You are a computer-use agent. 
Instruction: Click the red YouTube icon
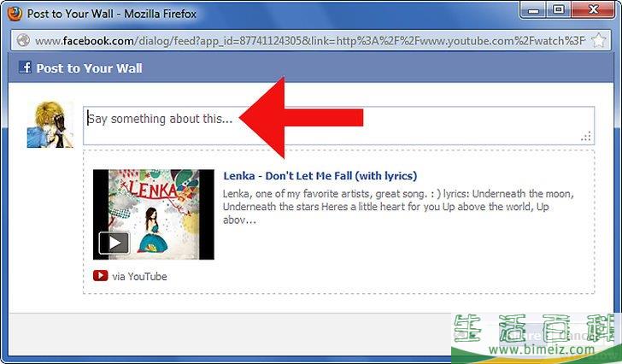tap(100, 276)
